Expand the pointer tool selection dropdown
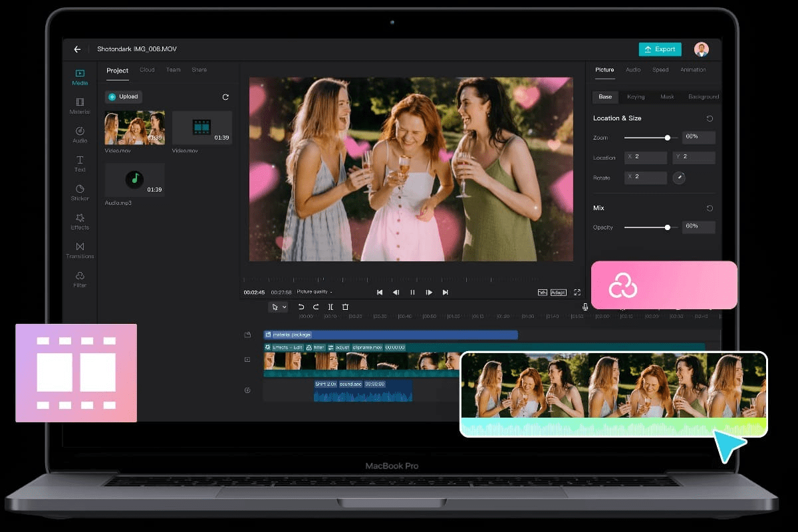798x532 pixels. point(285,307)
